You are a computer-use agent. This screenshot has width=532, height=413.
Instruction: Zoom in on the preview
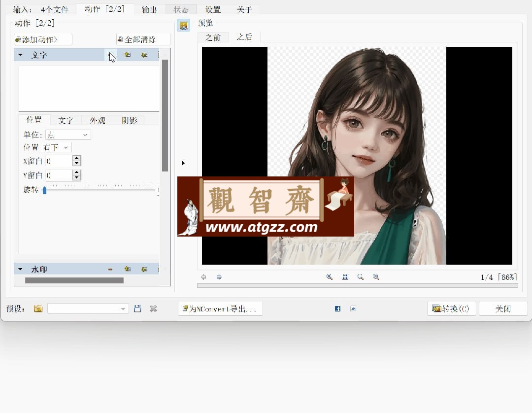330,277
